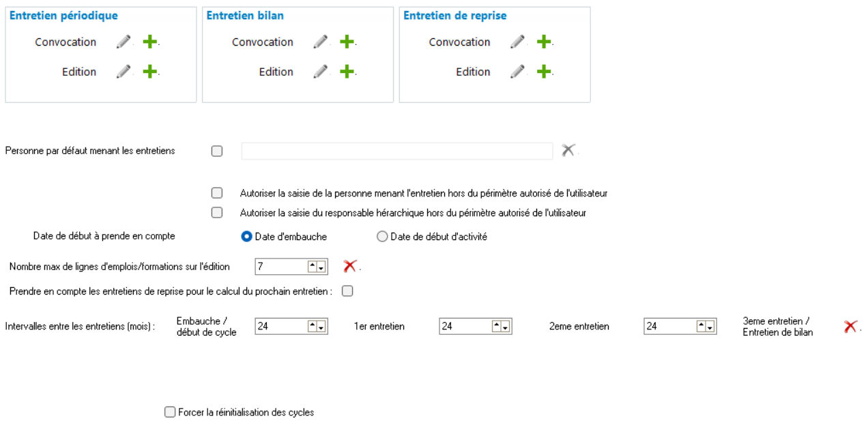
Task: Increase 1er entretien interval value
Action: click(x=497, y=327)
